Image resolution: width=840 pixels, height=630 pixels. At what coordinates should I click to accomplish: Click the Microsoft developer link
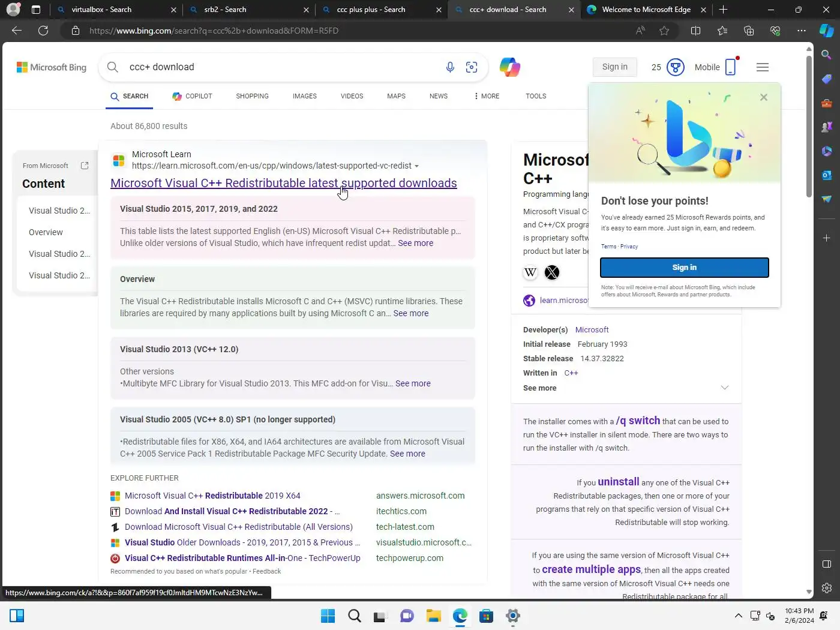[592, 329]
